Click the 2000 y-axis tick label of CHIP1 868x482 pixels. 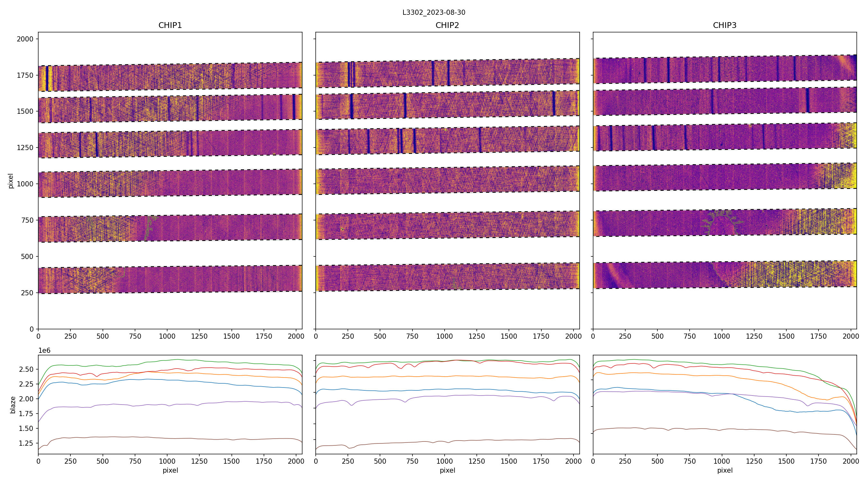[x=25, y=39]
